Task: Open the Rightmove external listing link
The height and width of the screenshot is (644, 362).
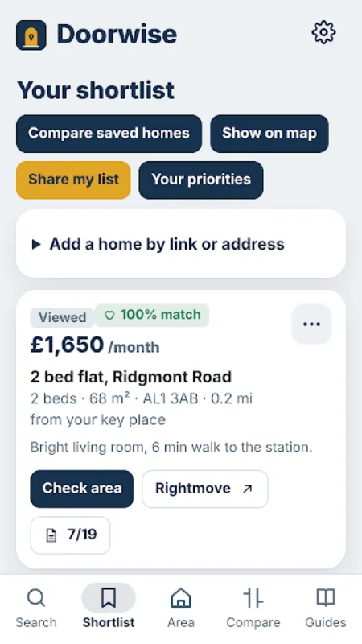Action: tap(205, 489)
